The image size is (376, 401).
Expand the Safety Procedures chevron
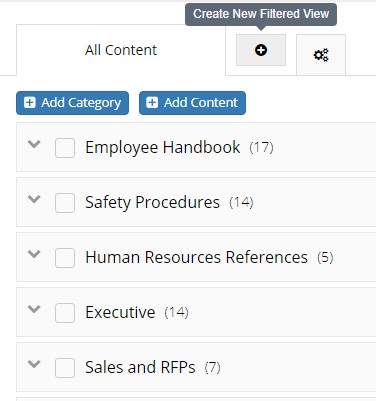click(x=34, y=199)
